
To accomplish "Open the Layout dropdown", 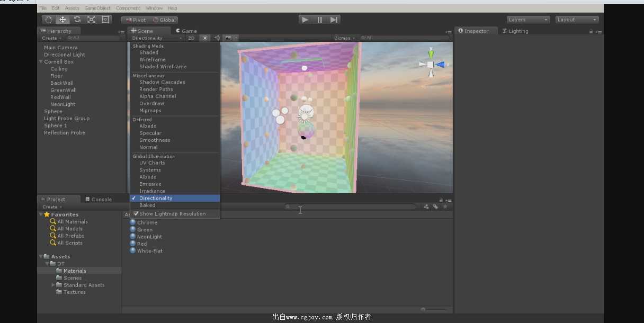I will (577, 19).
